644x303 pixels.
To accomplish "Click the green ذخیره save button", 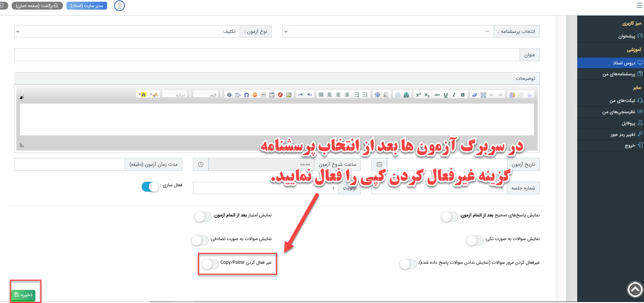I will click(x=23, y=295).
